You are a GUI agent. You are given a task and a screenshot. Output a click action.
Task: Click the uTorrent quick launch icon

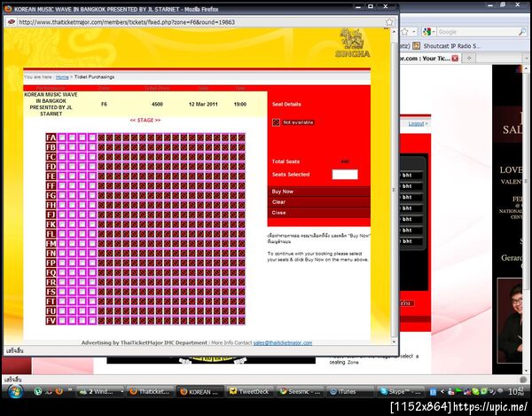(37, 391)
